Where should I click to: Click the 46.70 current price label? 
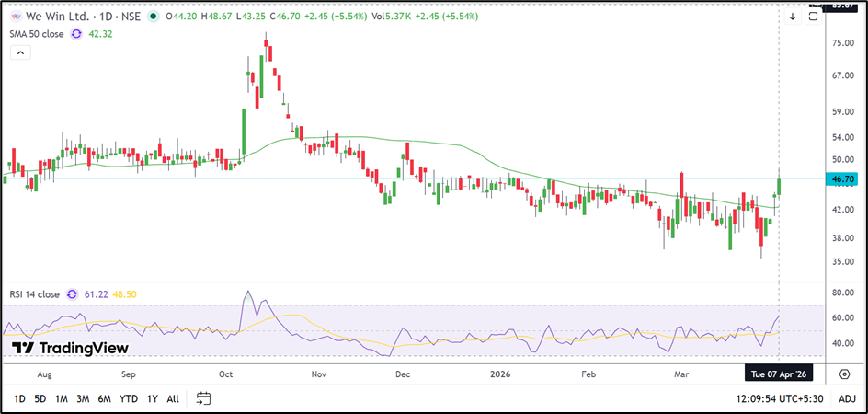pos(843,179)
